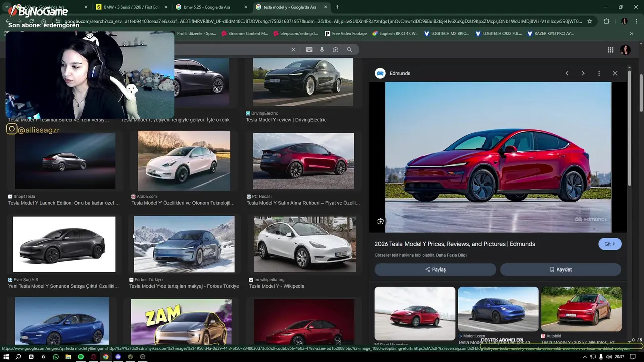Click the Tesla Model Y'de tartışılan makyaj caption
The height and width of the screenshot is (362, 644).
point(184,286)
